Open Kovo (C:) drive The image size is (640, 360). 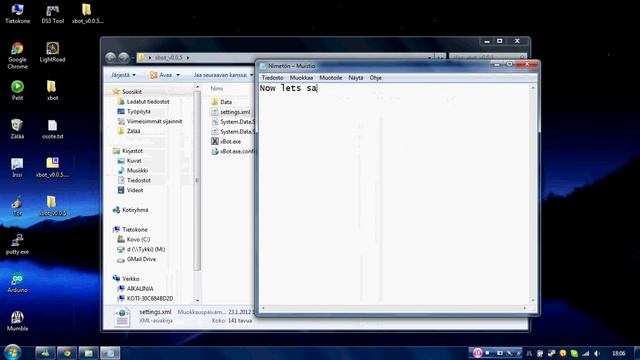click(133, 239)
